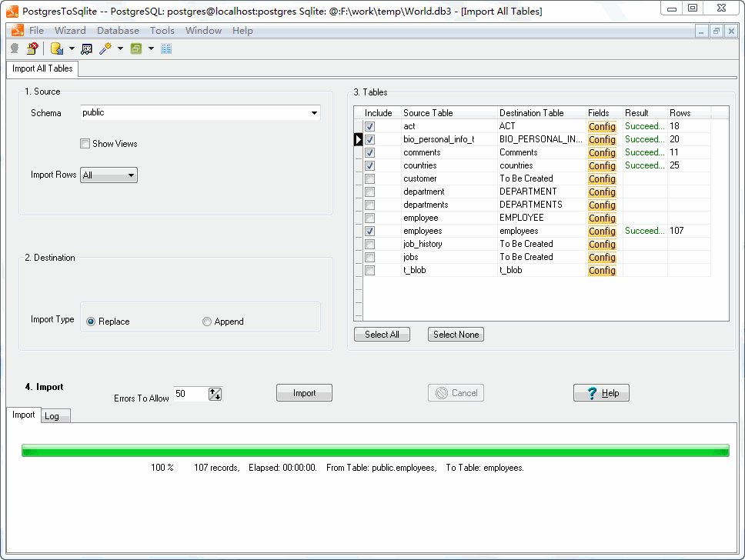745x560 pixels.
Task: Open the dropdown arrow beside the database import icon
Action: [x=72, y=48]
